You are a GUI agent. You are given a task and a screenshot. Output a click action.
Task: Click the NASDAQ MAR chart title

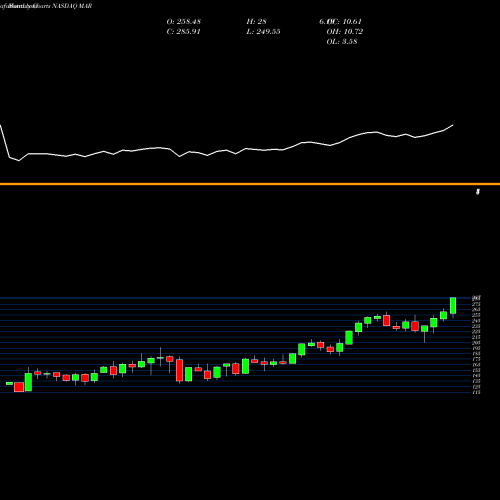[72, 6]
